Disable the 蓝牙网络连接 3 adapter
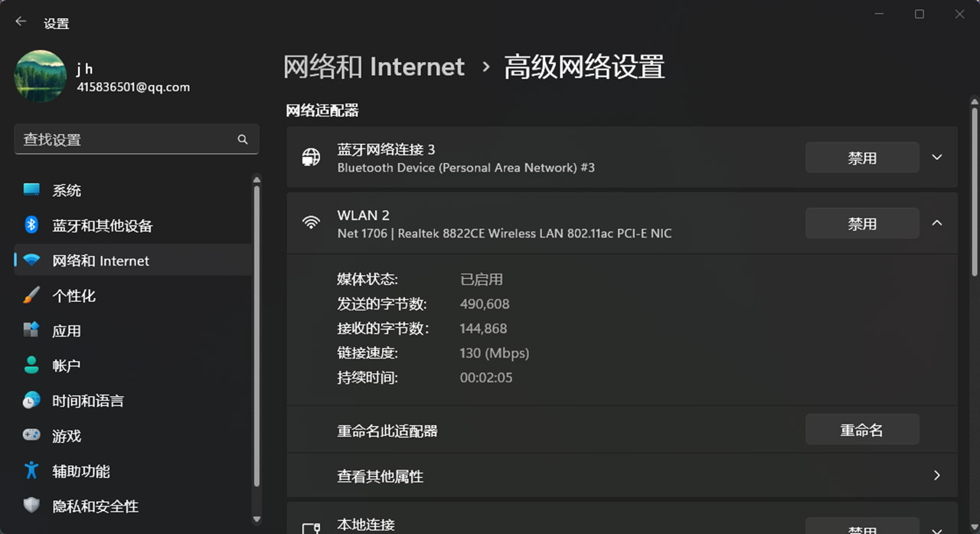980x534 pixels. 861,158
